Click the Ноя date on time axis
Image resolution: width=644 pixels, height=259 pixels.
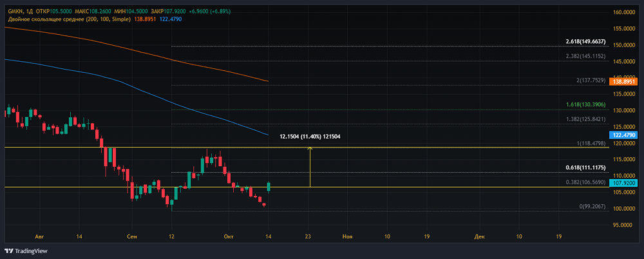tap(348, 237)
